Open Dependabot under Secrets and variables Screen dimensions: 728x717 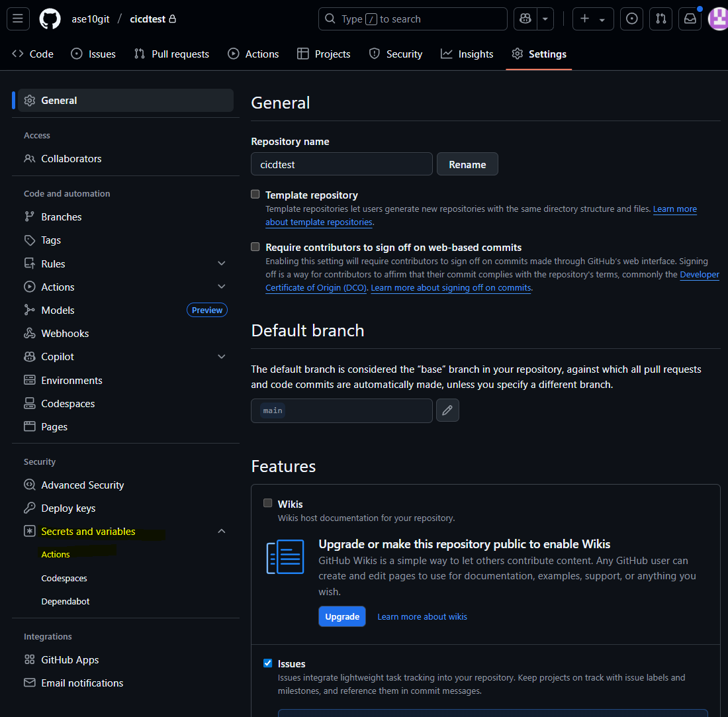(66, 601)
